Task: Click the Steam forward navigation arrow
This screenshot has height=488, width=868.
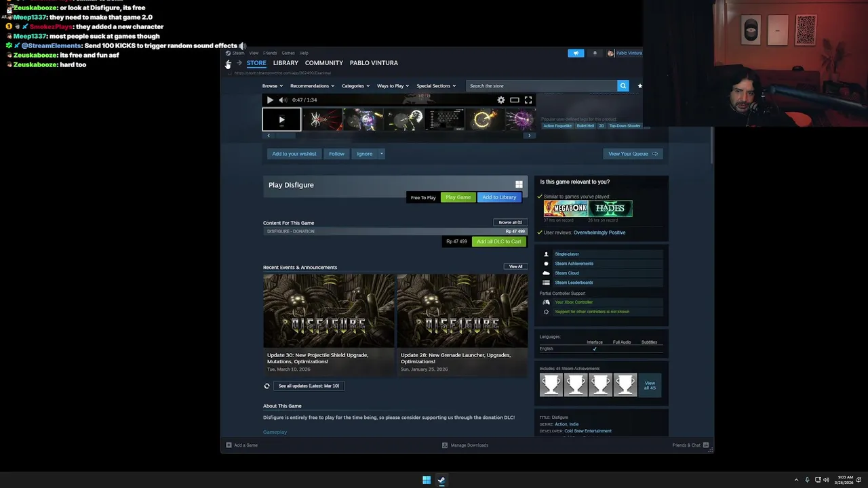Action: point(239,63)
